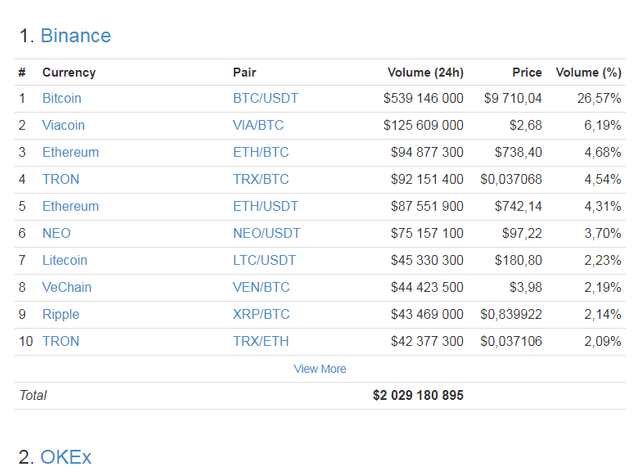Viewport: 640px width, 475px height.
Task: Open the Viacoin currency link
Action: click(63, 125)
